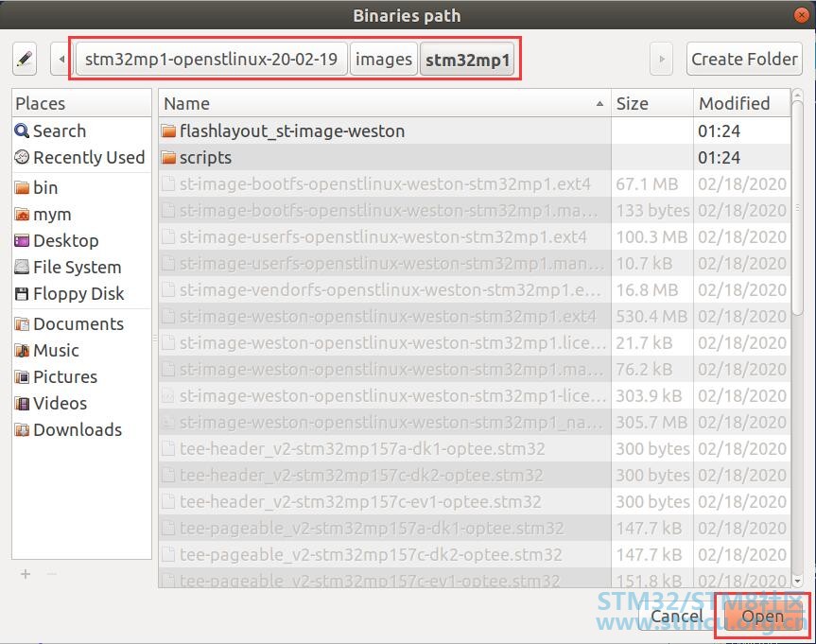Click the scrollbar up arrow

tap(797, 95)
